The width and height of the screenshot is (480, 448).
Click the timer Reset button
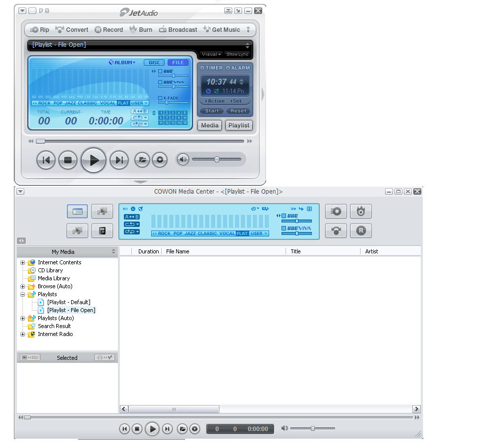point(238,111)
